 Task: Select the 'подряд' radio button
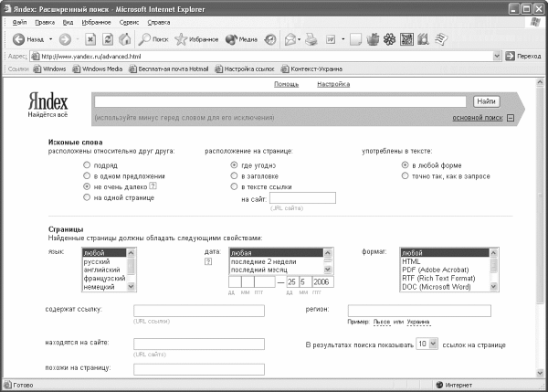87,164
